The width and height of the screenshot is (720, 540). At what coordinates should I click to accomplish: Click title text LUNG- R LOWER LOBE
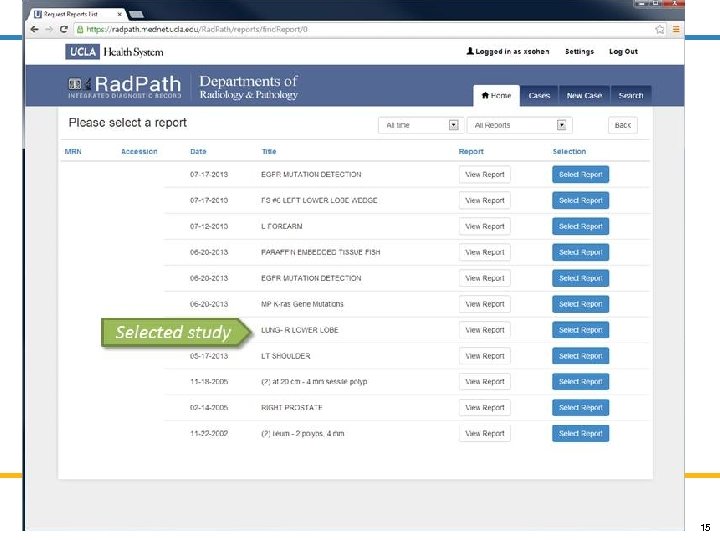click(299, 330)
